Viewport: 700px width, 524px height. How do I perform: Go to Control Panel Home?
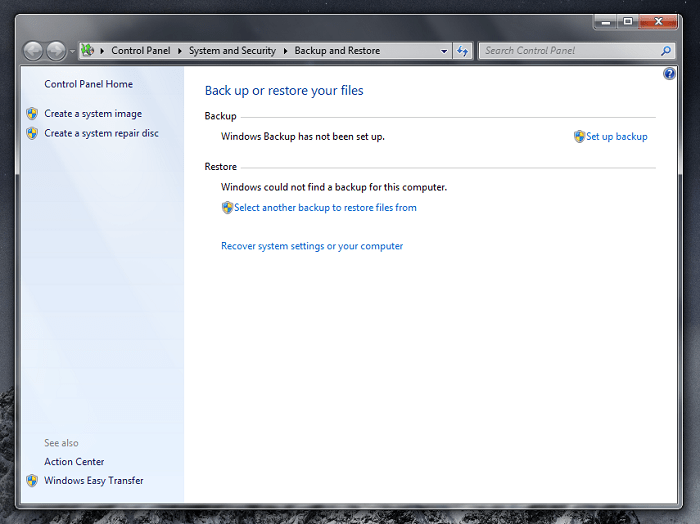(88, 84)
